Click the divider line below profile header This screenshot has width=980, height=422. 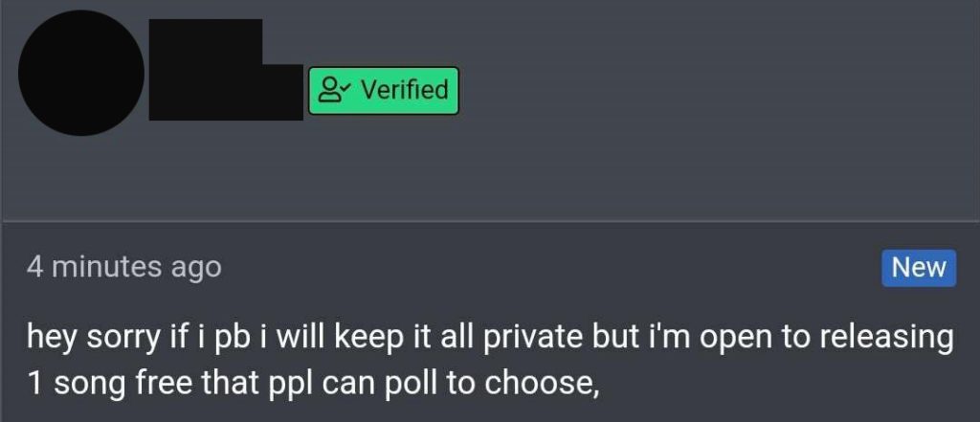pyautogui.click(x=490, y=221)
